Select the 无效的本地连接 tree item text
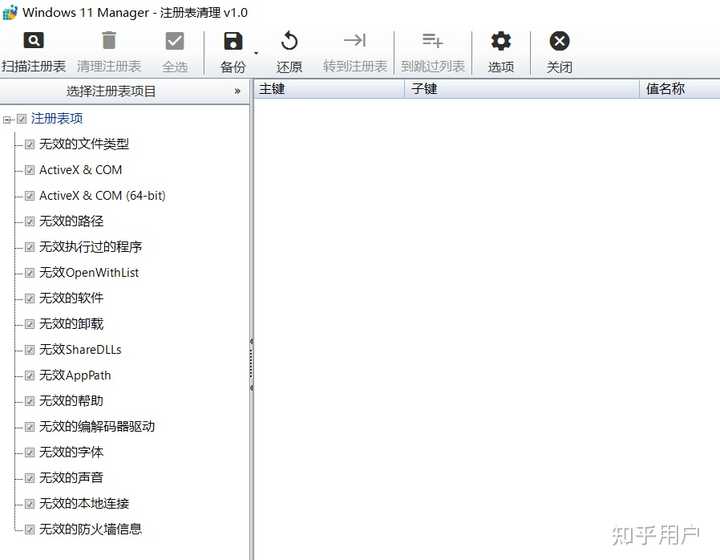 [x=84, y=504]
